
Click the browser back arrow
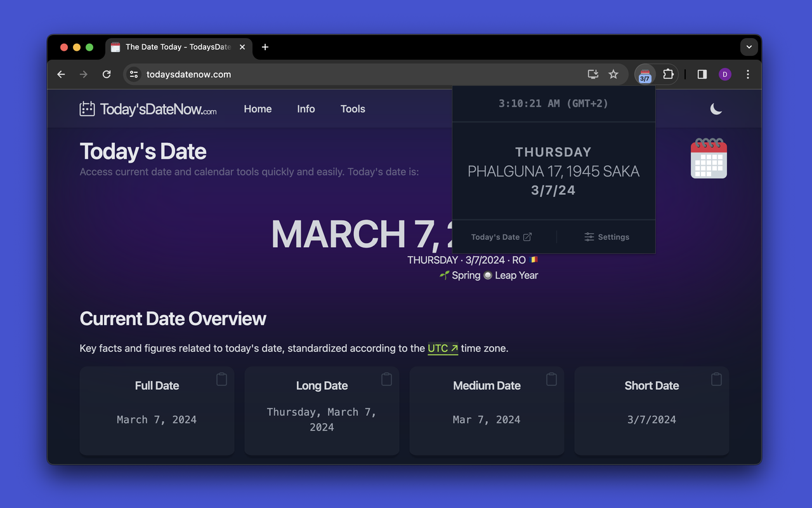pyautogui.click(x=61, y=74)
